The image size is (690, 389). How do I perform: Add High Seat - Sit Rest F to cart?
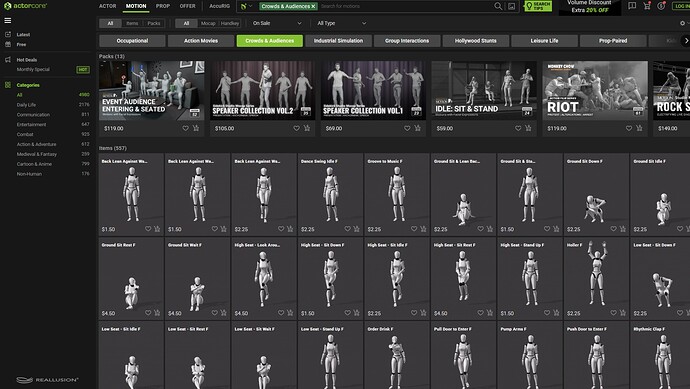pos(490,313)
